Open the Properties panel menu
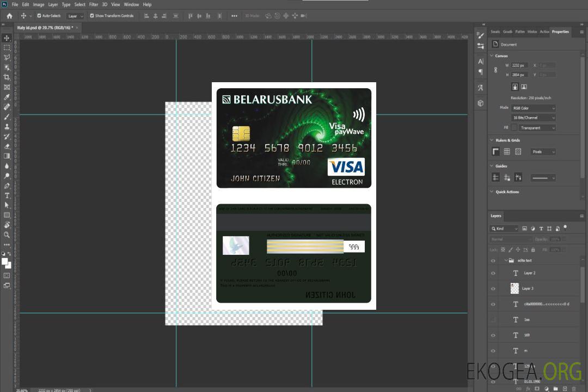Screen dimensions: 588x392 click(x=581, y=32)
